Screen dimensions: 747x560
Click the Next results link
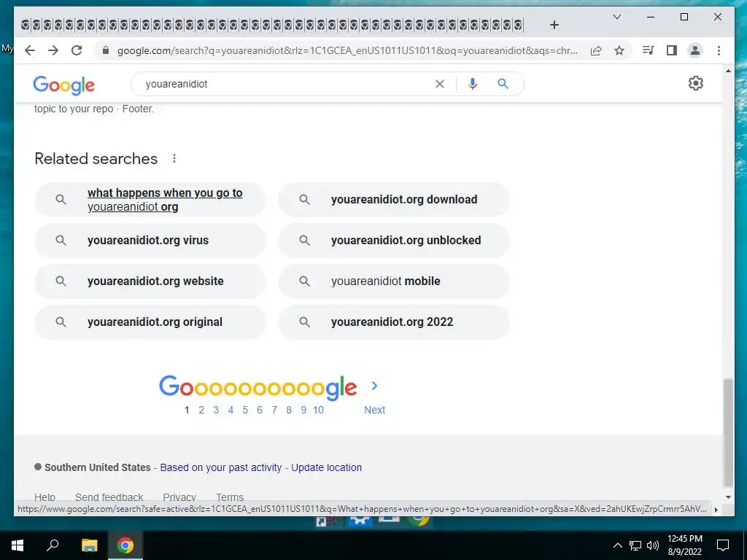point(374,410)
